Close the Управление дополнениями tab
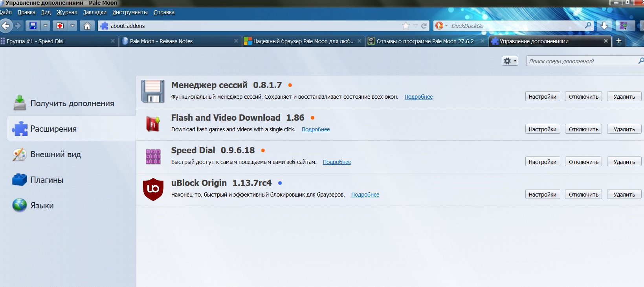 coord(605,41)
